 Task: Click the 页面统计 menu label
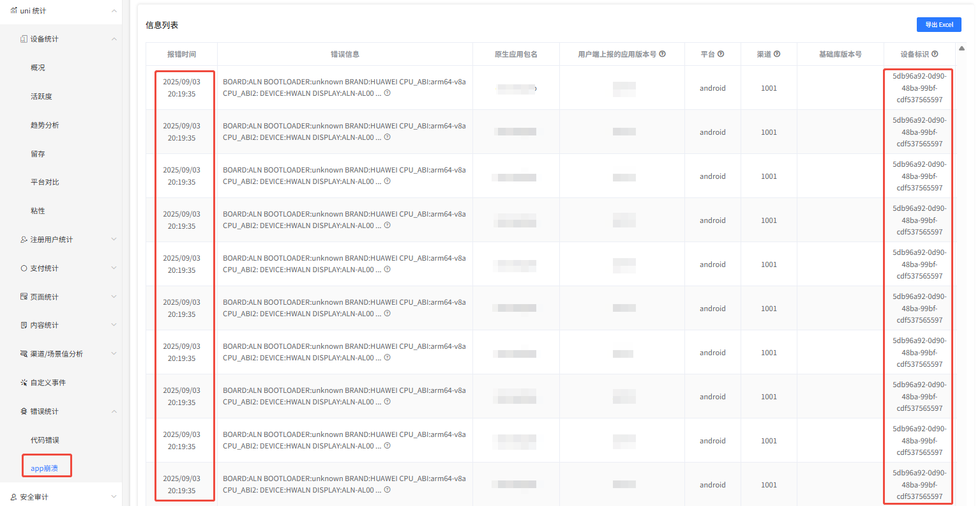(44, 296)
